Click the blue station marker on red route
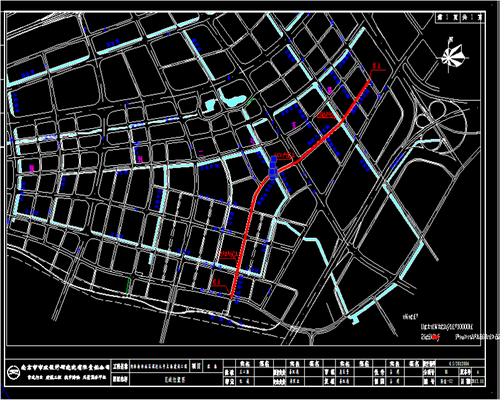 coord(273,169)
